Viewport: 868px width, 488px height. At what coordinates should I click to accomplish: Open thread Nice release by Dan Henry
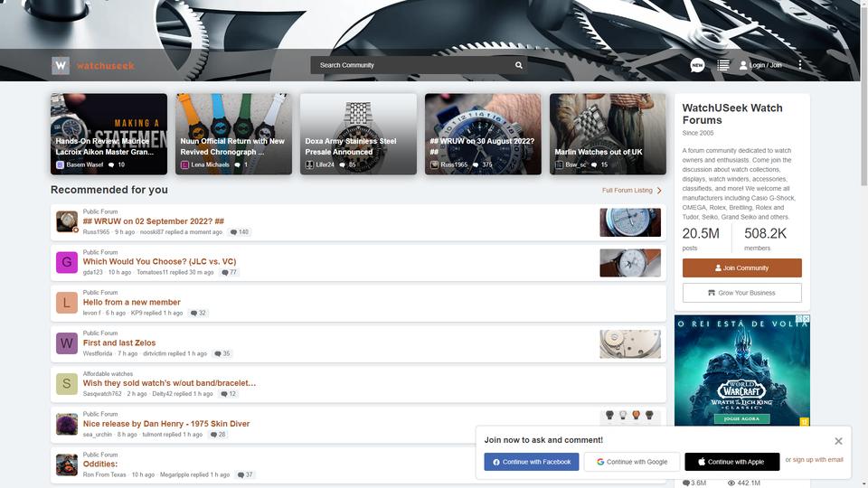coord(166,424)
